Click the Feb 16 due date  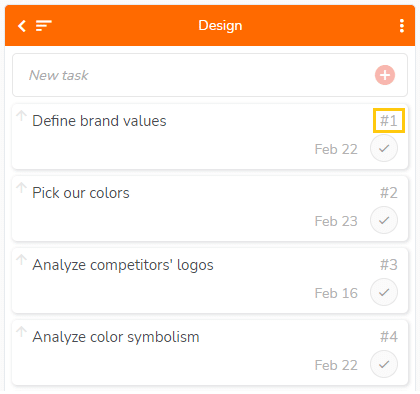pyautogui.click(x=336, y=293)
